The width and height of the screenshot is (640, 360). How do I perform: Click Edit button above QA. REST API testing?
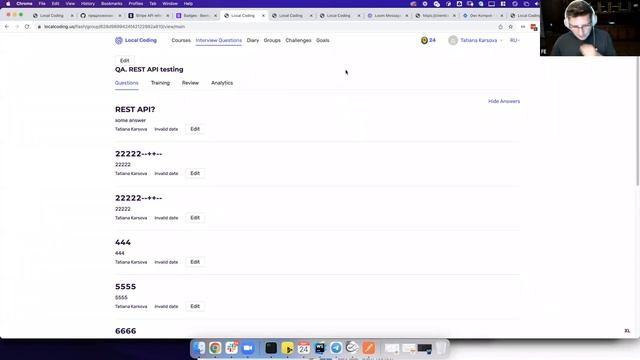click(x=124, y=60)
